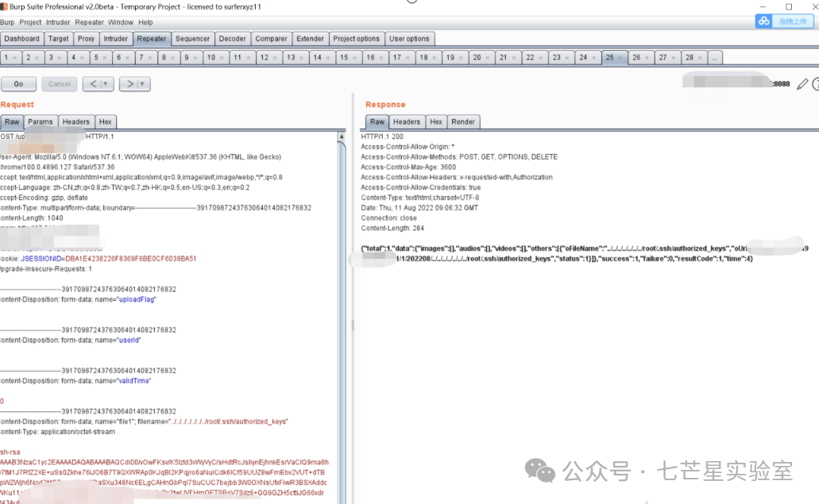Click the Cancel button
Screen dimensions: 819x504
tap(59, 83)
